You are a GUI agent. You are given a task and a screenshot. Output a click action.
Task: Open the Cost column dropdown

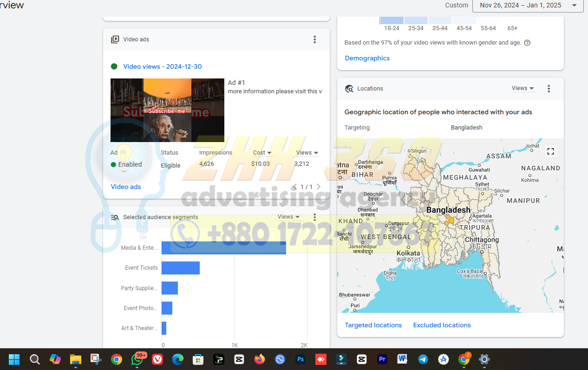[x=262, y=153]
